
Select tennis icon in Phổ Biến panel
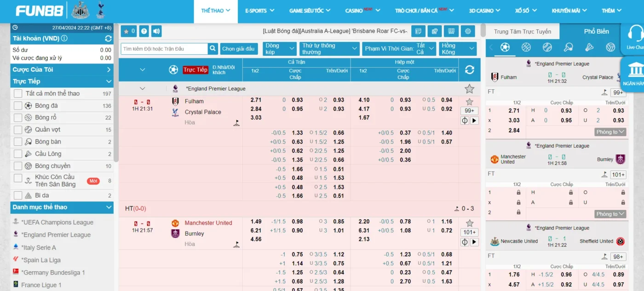pos(547,47)
